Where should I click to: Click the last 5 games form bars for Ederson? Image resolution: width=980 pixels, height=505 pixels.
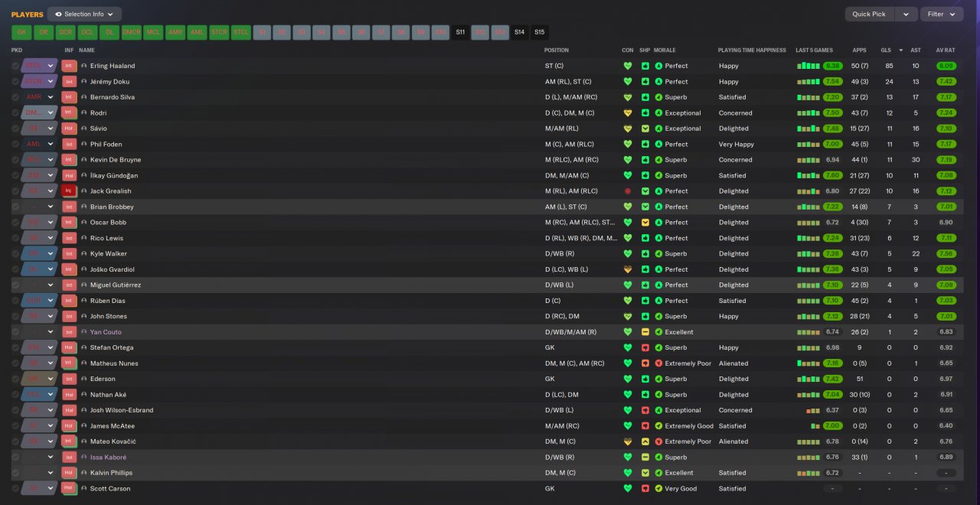(x=808, y=379)
